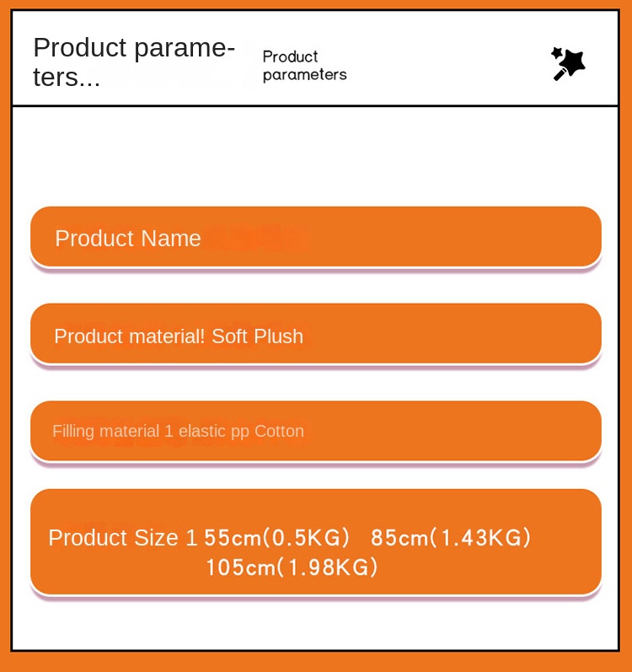This screenshot has width=632, height=672.
Task: Click the large "Product parame-ters..." title
Action: [133, 62]
